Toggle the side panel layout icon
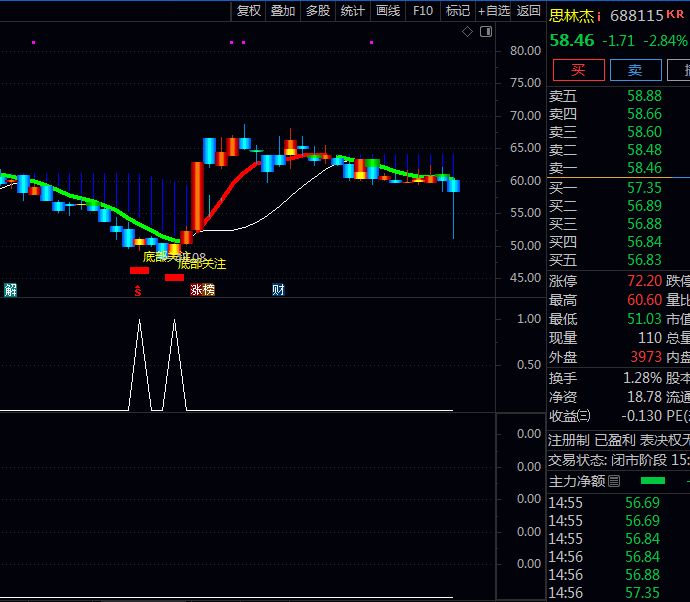690x602 pixels. pyautogui.click(x=486, y=32)
